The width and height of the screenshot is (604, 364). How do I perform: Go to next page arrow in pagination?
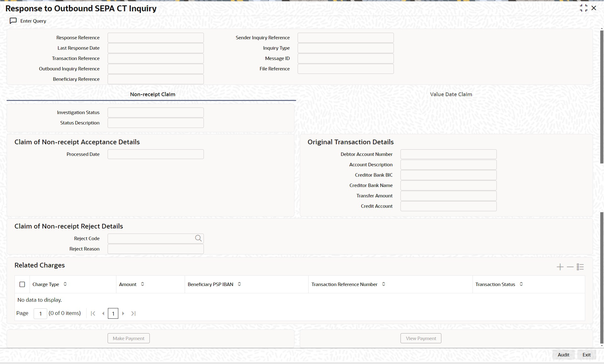click(x=123, y=313)
